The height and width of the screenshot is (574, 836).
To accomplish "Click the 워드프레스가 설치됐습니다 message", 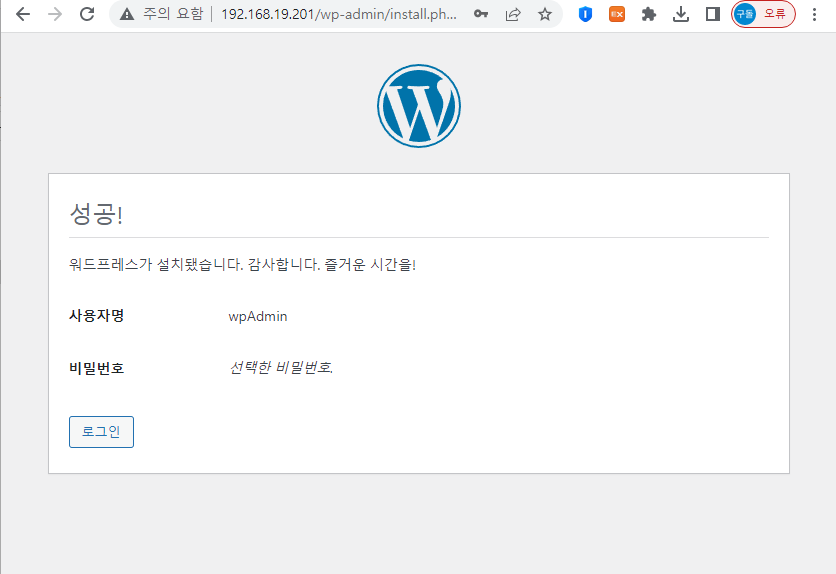I will (x=242, y=264).
